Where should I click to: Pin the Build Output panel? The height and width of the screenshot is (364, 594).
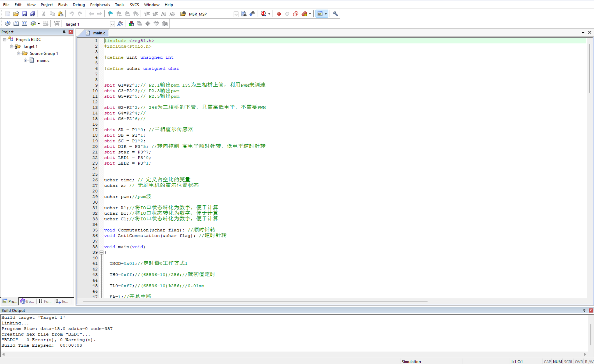[584, 310]
